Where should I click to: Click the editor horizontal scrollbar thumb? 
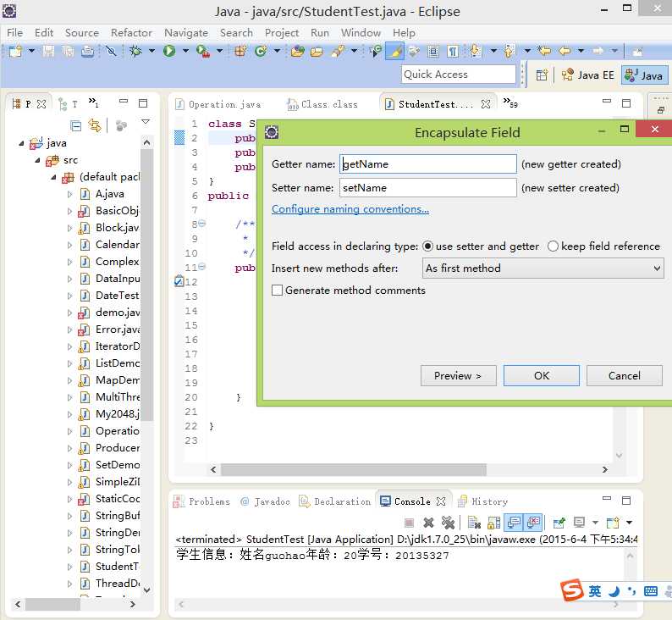(354, 470)
